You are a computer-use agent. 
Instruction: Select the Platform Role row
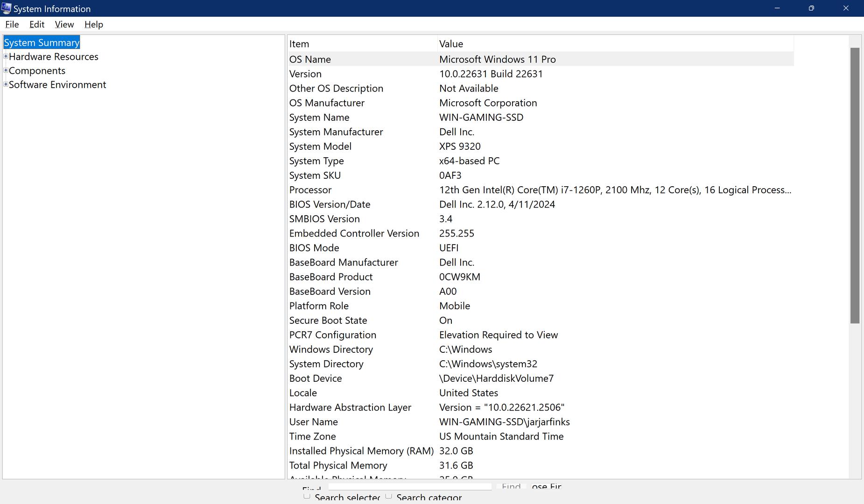coord(541,305)
